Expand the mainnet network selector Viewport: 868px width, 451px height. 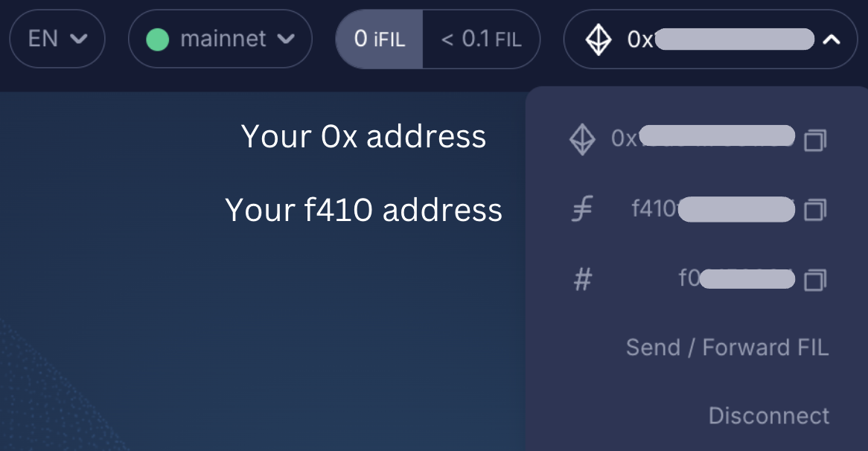coord(220,39)
